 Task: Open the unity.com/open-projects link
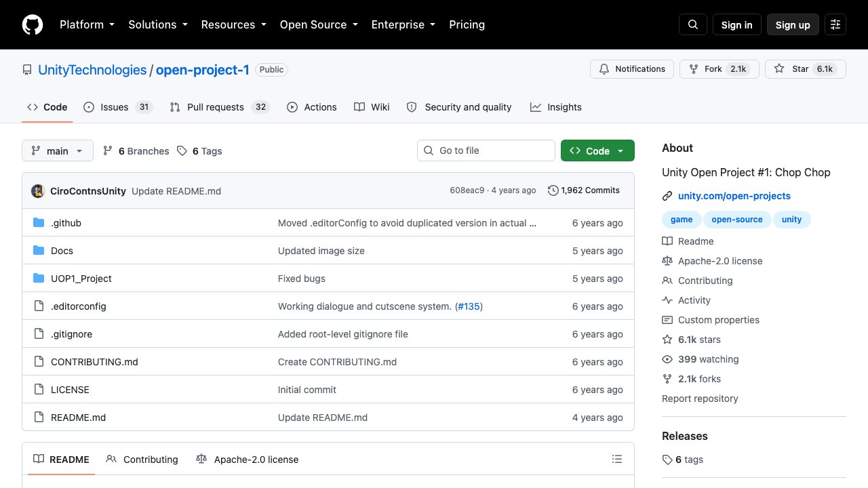pos(734,196)
